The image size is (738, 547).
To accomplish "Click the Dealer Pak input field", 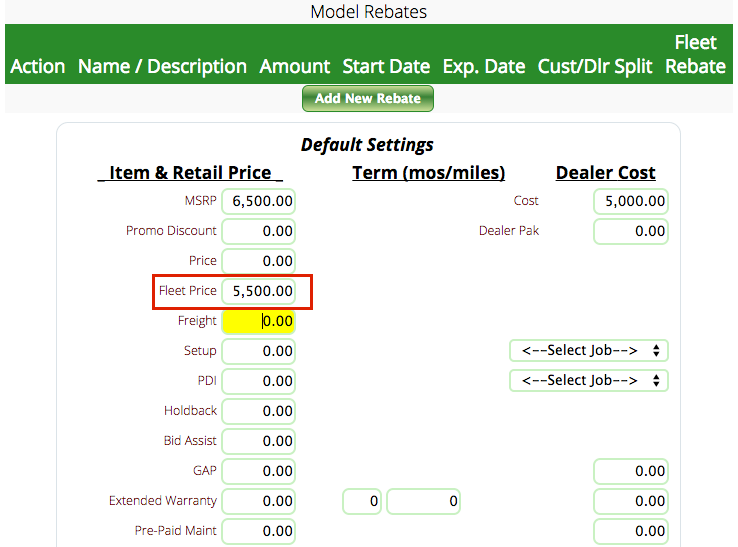I will point(631,231).
